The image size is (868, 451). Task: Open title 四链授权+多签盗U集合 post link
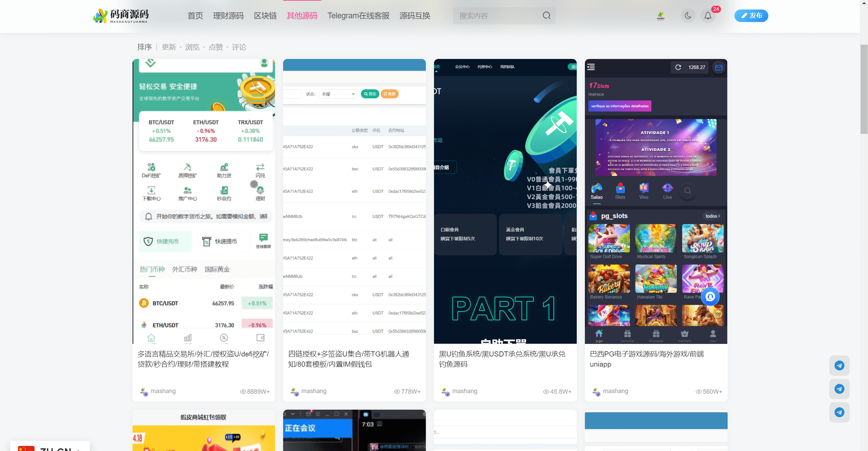coord(349,359)
